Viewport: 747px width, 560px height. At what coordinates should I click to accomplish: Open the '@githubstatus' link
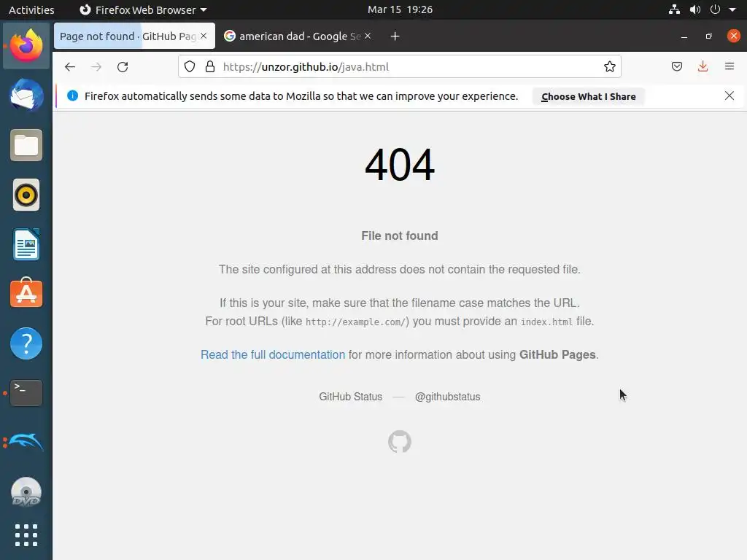447,397
